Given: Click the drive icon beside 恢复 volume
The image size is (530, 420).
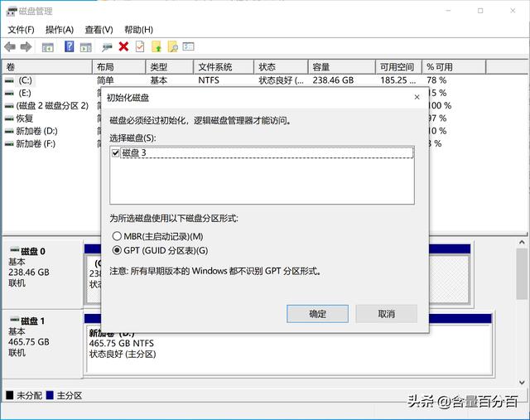Looking at the screenshot, I should click(x=9, y=118).
